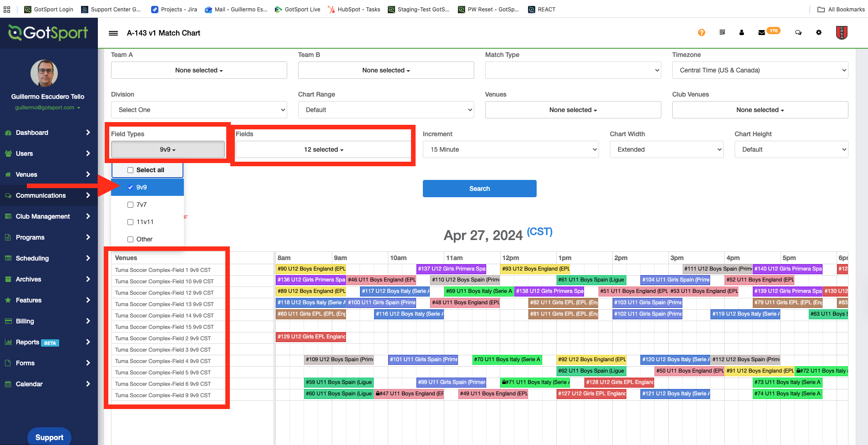Screen dimensions: 868x445
Task: Click the profile photo of Guillermo
Action: pos(44,73)
